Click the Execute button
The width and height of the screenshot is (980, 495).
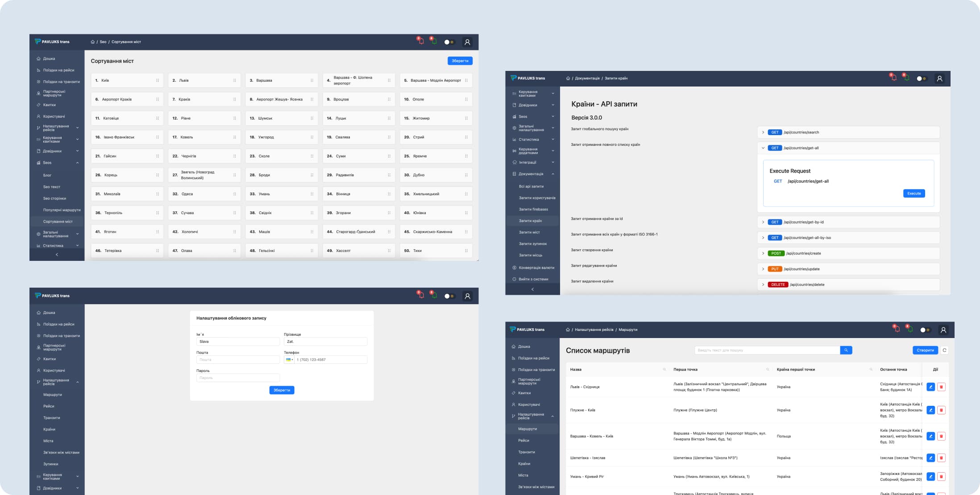coord(914,194)
